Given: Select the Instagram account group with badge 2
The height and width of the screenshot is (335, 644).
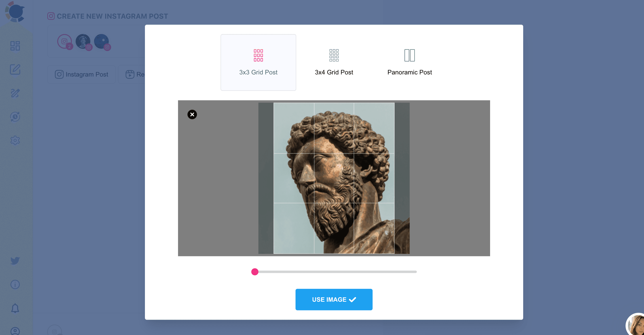Looking at the screenshot, I should click(x=65, y=42).
